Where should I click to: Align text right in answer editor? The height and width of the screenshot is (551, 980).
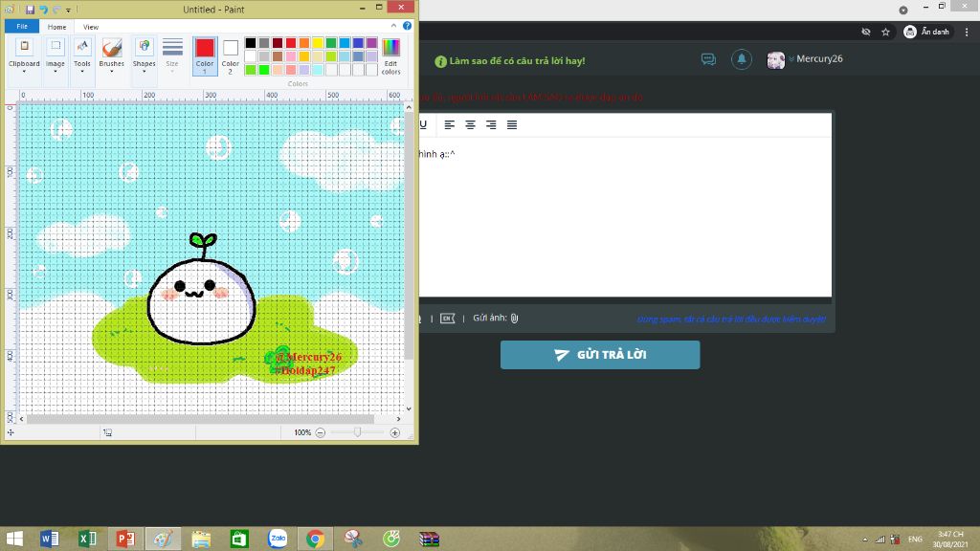[491, 124]
